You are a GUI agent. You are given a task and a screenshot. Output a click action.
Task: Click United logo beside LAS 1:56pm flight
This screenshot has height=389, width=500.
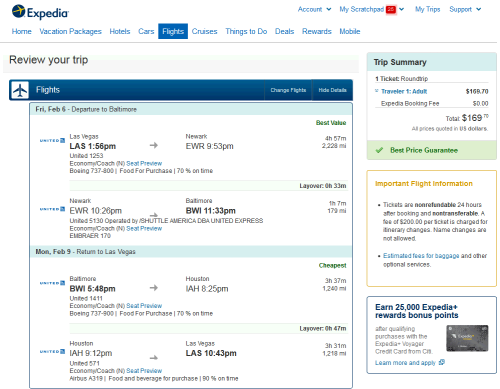point(52,141)
